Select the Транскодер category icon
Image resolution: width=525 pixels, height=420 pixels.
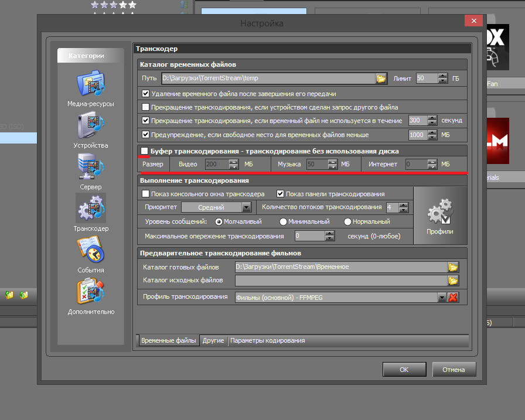pyautogui.click(x=90, y=210)
